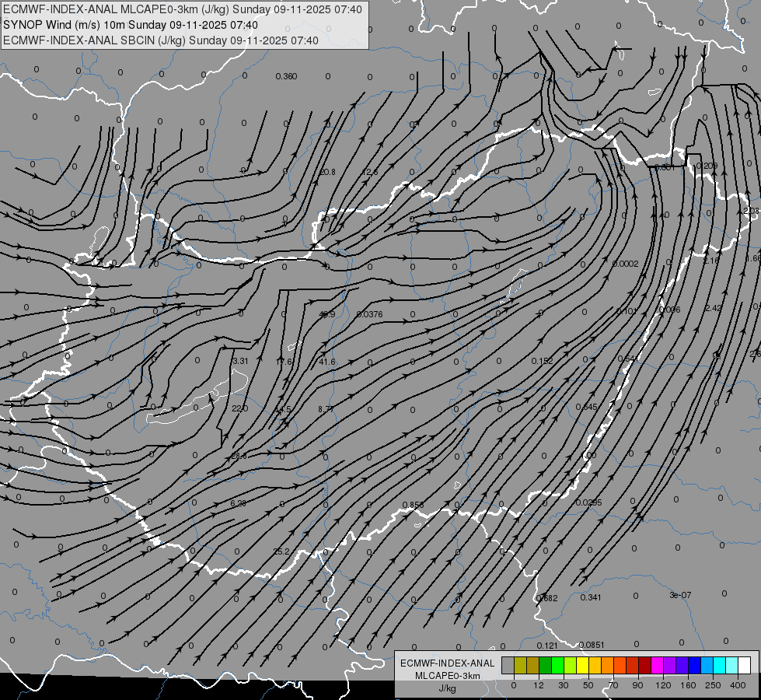Click the map value '0.0376'
Viewport: 761px width, 700px height.
tap(370, 314)
